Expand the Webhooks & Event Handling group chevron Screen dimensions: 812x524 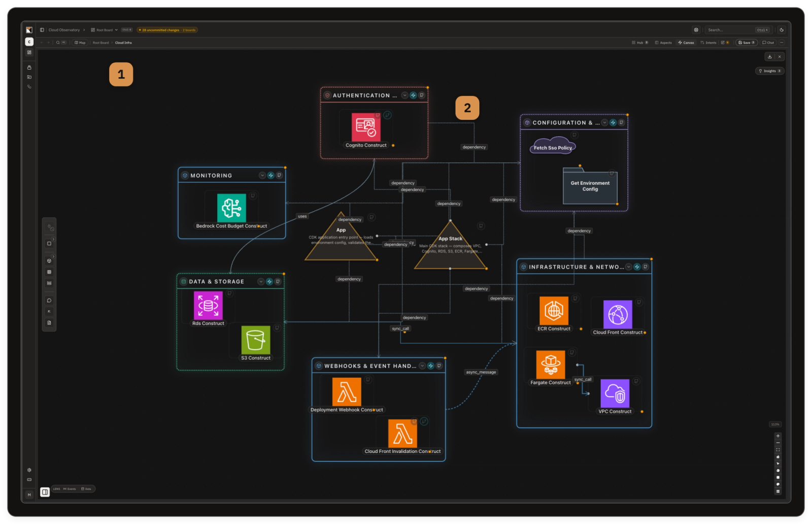[x=422, y=366]
